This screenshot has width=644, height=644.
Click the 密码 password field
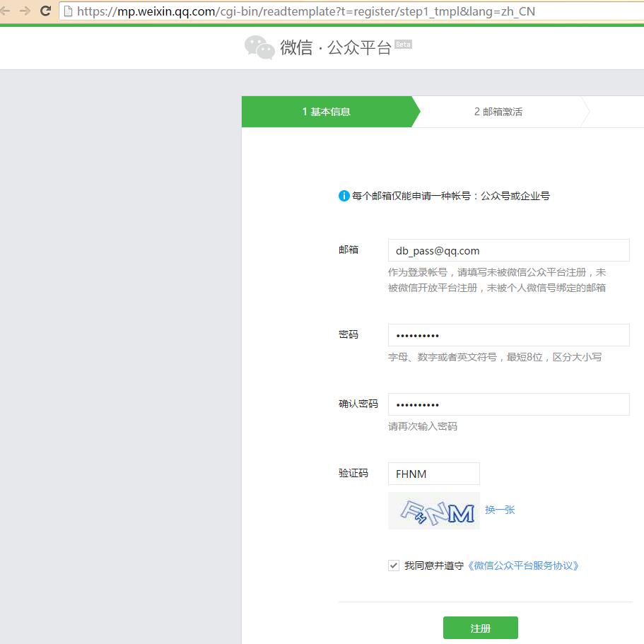(x=508, y=335)
